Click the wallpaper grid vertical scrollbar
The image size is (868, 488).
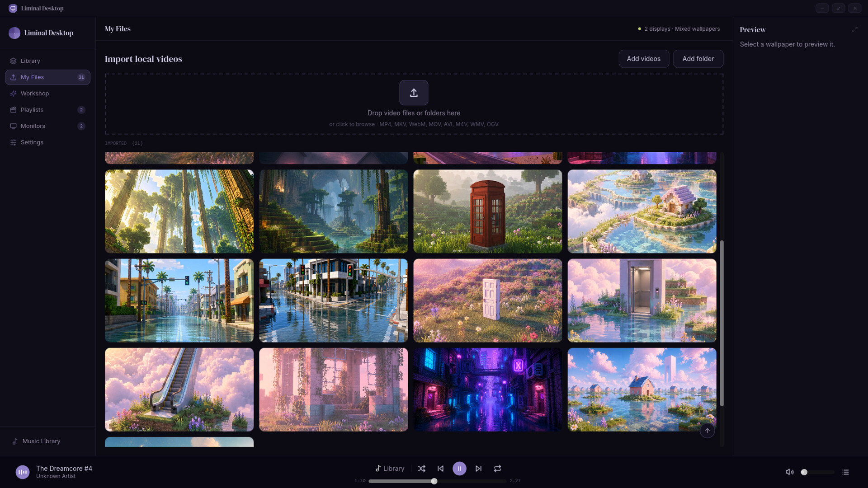point(722,323)
